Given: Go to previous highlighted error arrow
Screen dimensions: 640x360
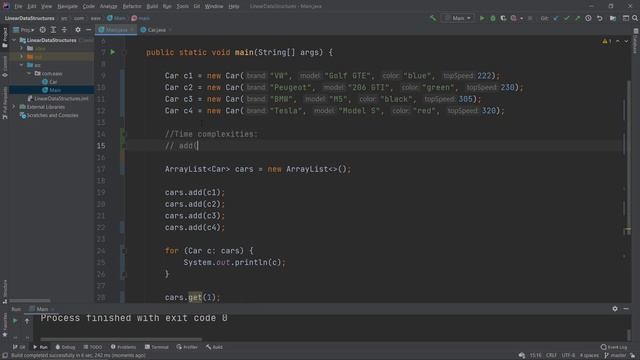Looking at the screenshot, I should pyautogui.click(x=618, y=41).
